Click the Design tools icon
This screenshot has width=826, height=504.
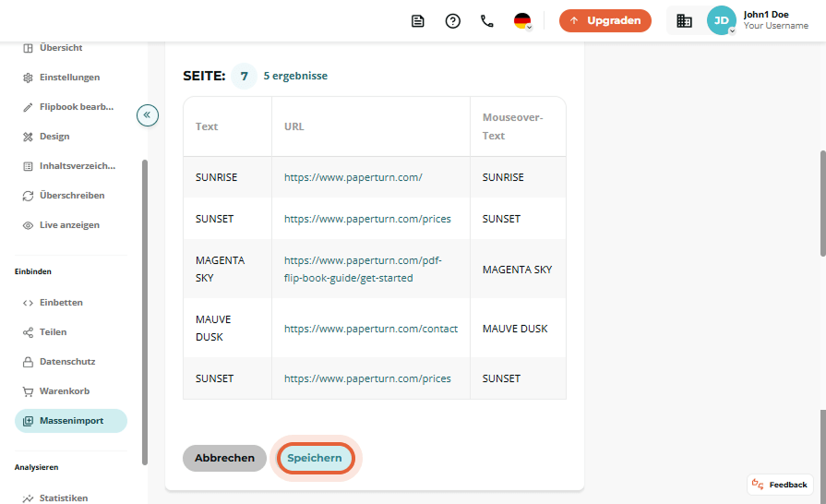(28, 137)
